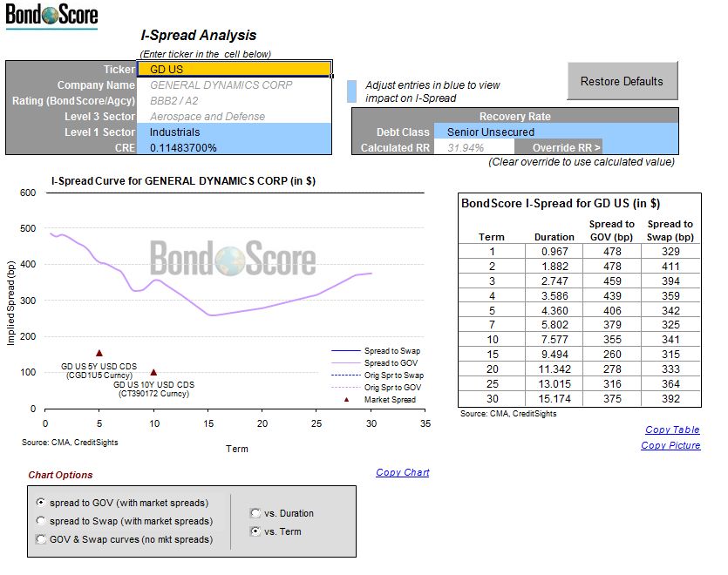Click duration value 11.342 for term 20

point(555,369)
